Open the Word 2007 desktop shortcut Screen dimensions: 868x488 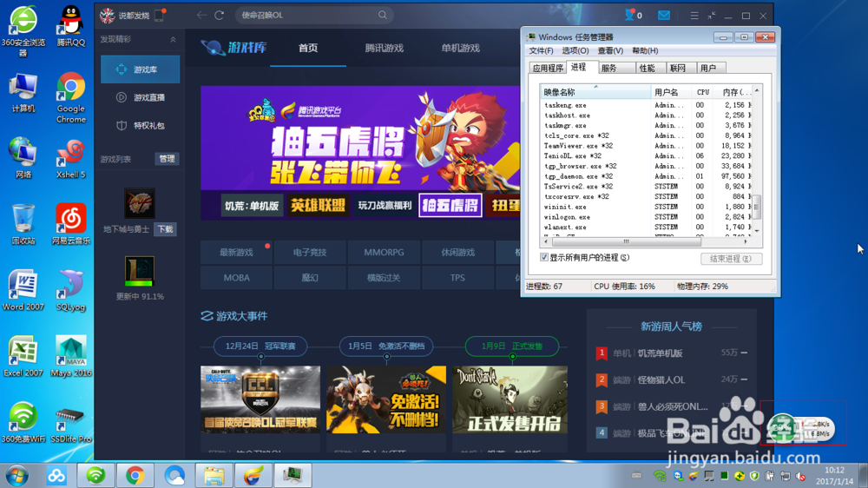point(23,290)
